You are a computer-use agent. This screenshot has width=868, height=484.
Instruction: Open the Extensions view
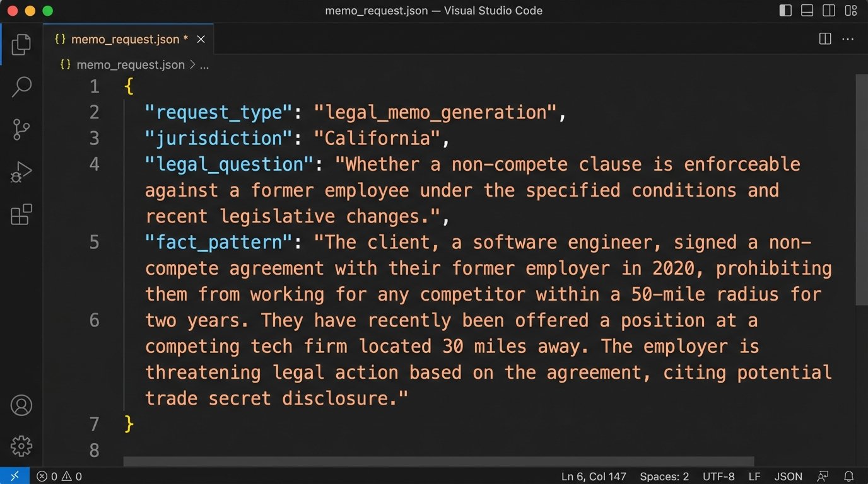[x=21, y=214]
